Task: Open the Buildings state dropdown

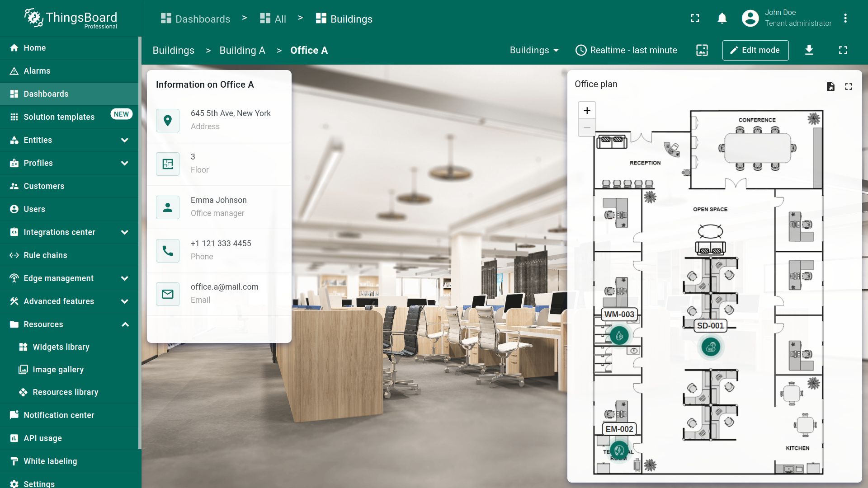Action: pos(534,50)
